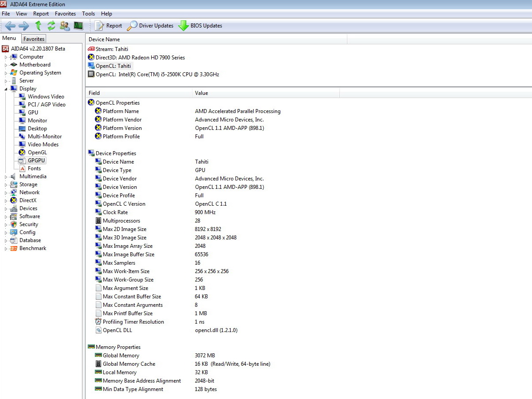Click the Software tree icon

14,216
